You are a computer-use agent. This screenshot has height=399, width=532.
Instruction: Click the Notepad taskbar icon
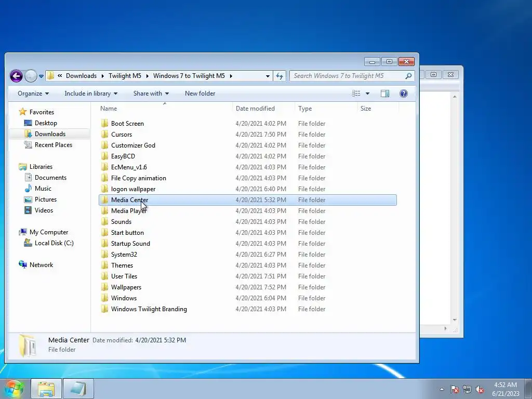coord(78,389)
